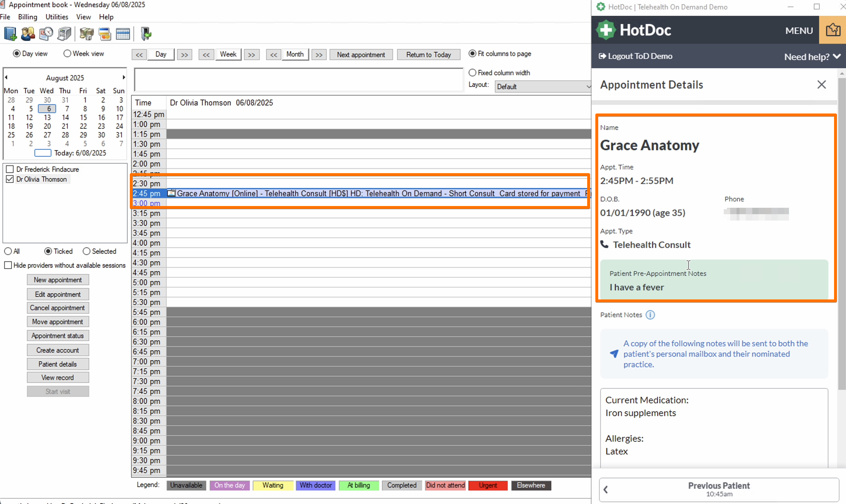Select the Week view radio button
Viewport: 846px width, 504px height.
(x=67, y=54)
